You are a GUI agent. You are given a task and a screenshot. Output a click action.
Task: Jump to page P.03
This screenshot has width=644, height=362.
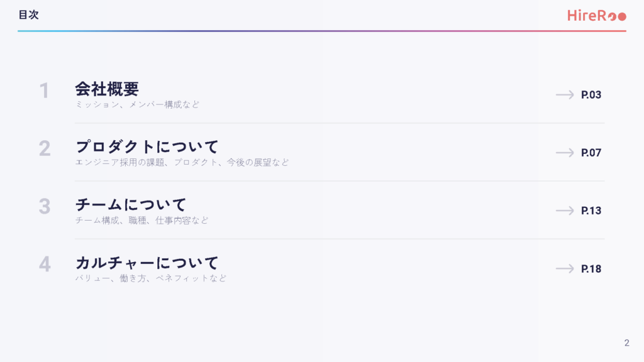click(x=591, y=95)
